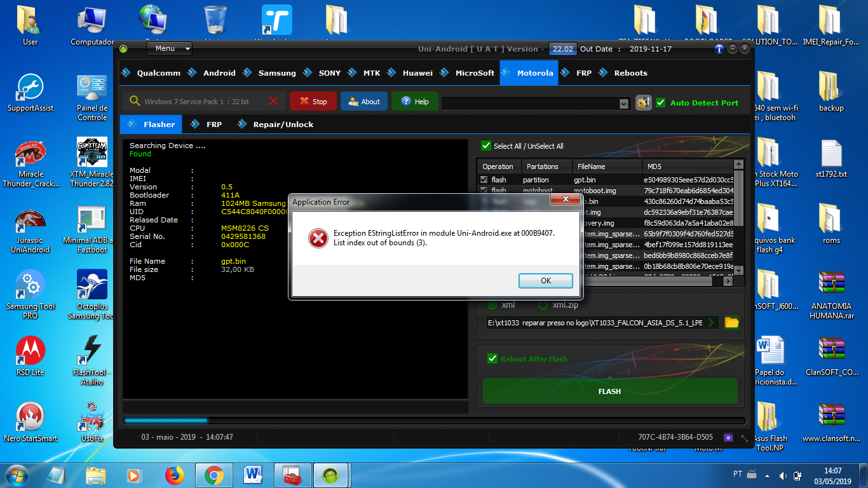Click the Windows Start button
Viewport: 868px width, 488px height.
18,475
